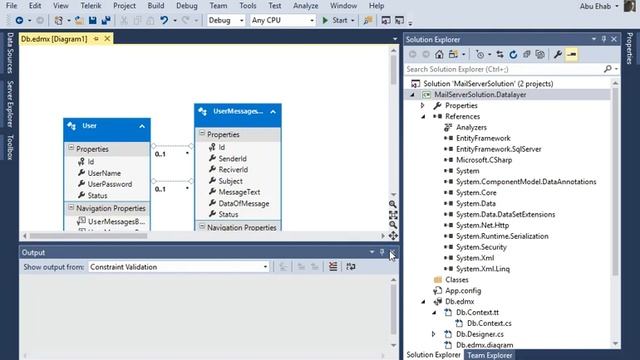Click the Undo arrow icon

[164, 20]
